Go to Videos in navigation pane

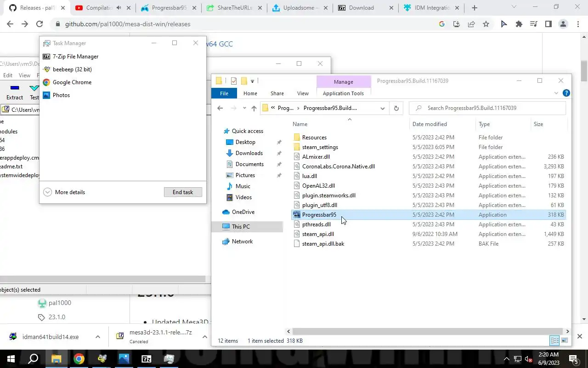243,197
